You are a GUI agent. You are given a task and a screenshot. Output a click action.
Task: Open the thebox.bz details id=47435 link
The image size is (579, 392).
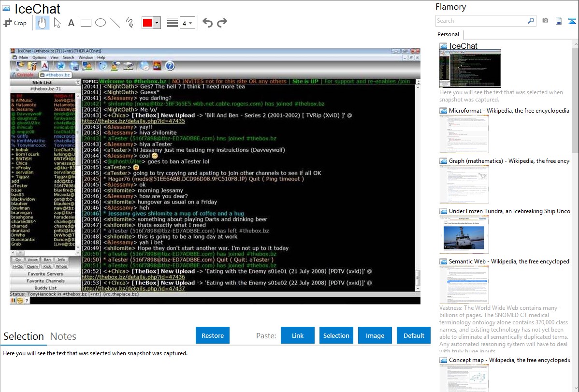coord(133,121)
